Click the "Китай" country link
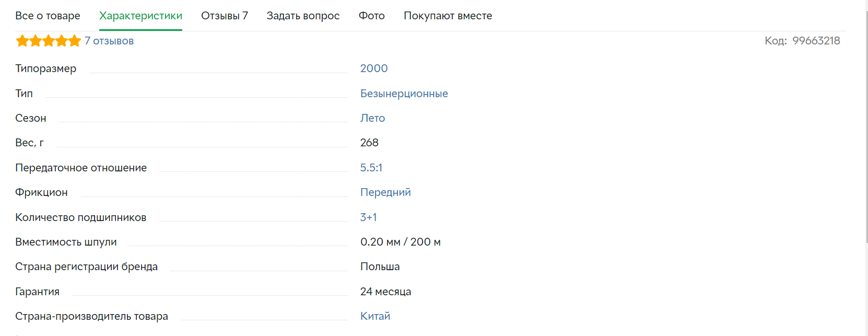The width and height of the screenshot is (868, 336). coord(375,316)
